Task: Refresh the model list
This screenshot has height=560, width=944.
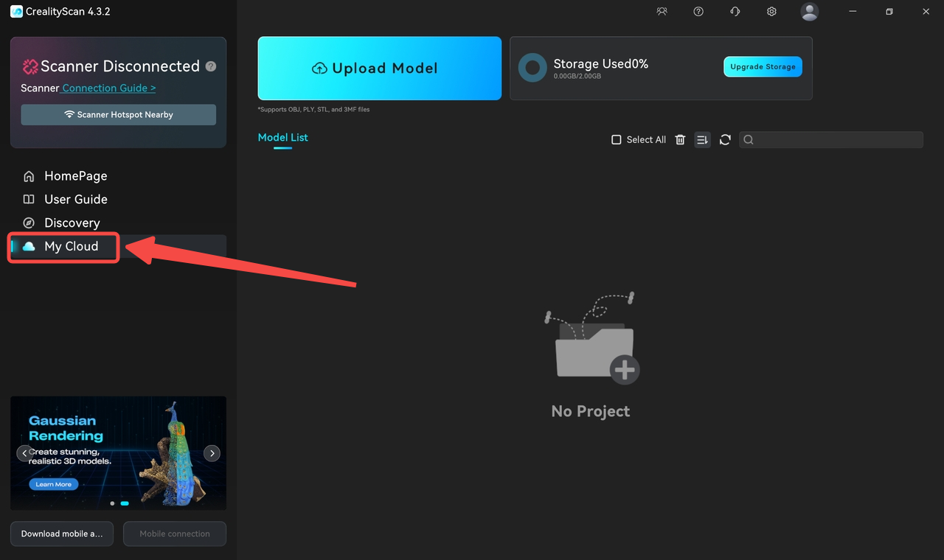Action: click(x=725, y=139)
